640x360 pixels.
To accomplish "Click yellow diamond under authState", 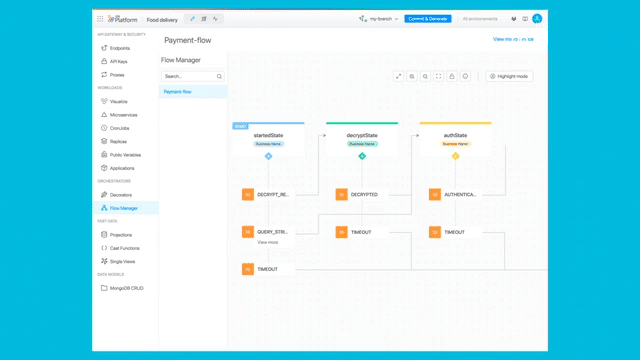I will pyautogui.click(x=456, y=156).
